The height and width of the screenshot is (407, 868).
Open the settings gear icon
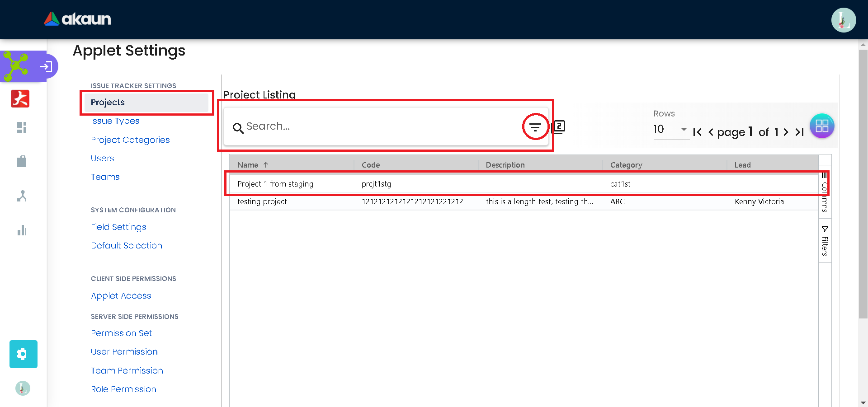pos(24,354)
